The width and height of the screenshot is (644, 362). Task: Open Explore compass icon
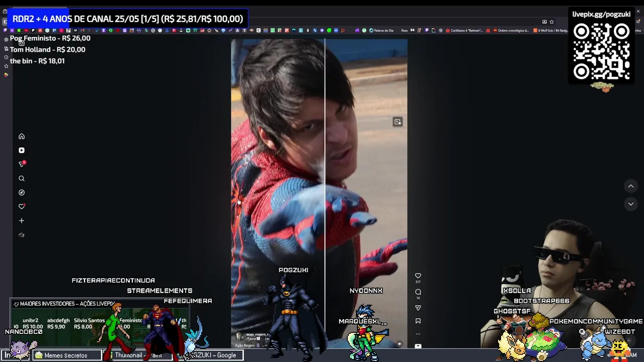click(x=22, y=193)
